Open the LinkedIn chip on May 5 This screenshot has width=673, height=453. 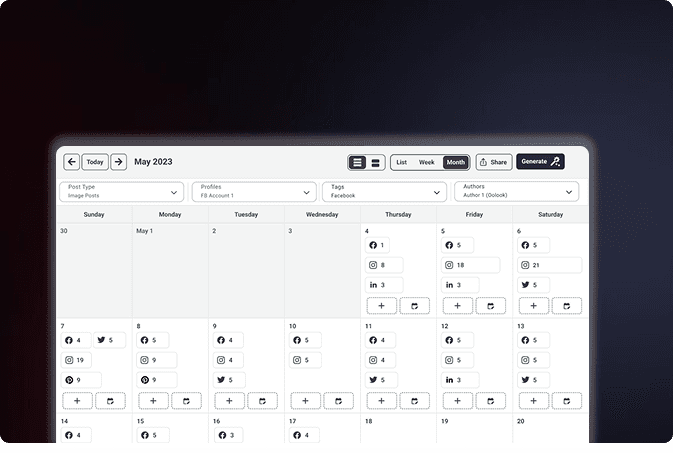coord(460,285)
